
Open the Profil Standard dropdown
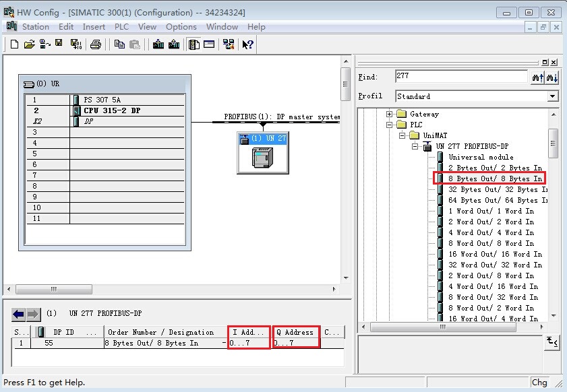coord(553,96)
